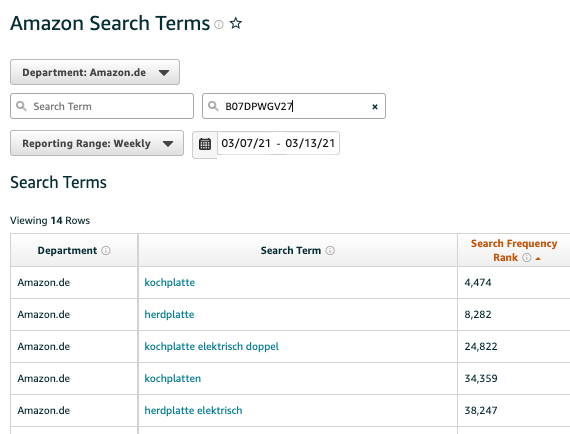570x434 pixels.
Task: Click the magnifier icon in the Search Term field
Action: click(x=21, y=106)
